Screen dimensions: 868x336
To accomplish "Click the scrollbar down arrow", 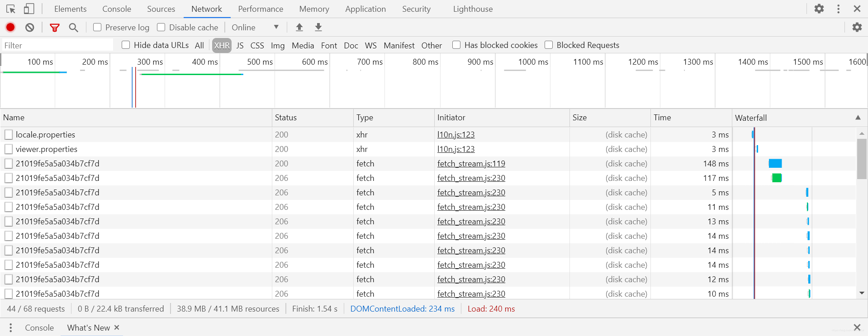I will pyautogui.click(x=862, y=293).
